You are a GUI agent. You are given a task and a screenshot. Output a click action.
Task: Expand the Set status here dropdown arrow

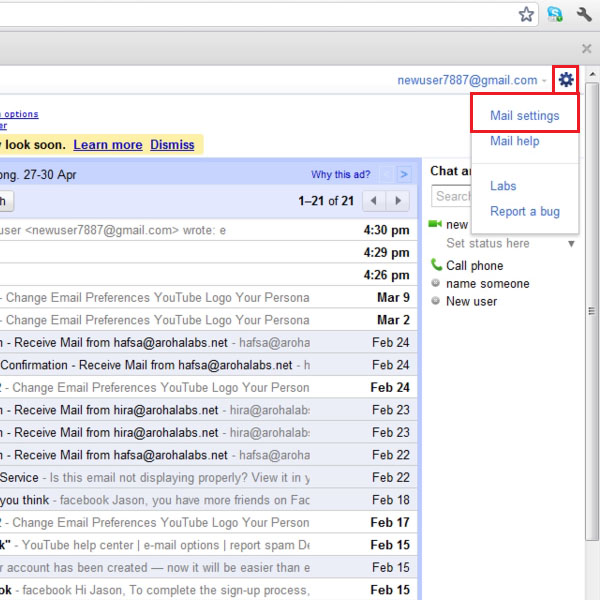pyautogui.click(x=571, y=244)
